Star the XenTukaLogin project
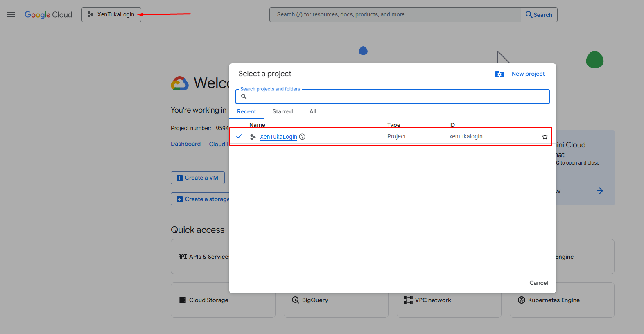The height and width of the screenshot is (334, 644). point(545,137)
